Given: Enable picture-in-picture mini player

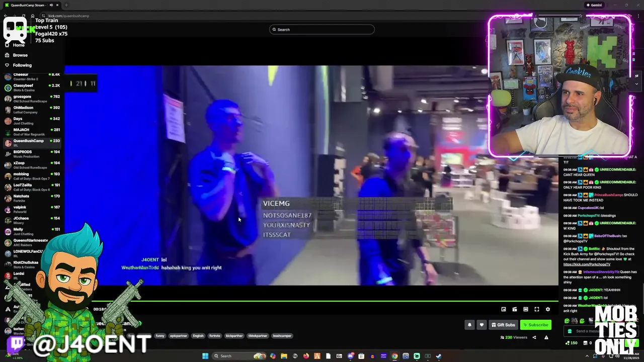Looking at the screenshot, I should (x=504, y=309).
